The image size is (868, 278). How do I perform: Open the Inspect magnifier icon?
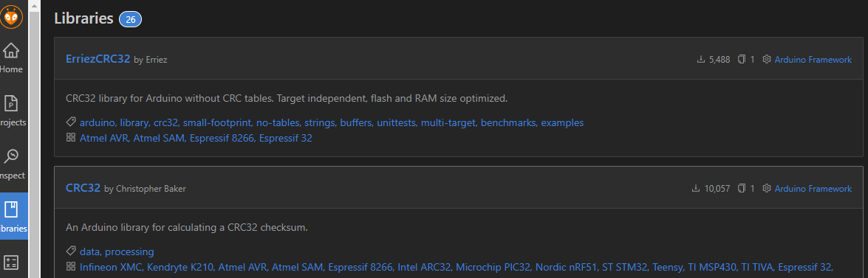(x=11, y=157)
